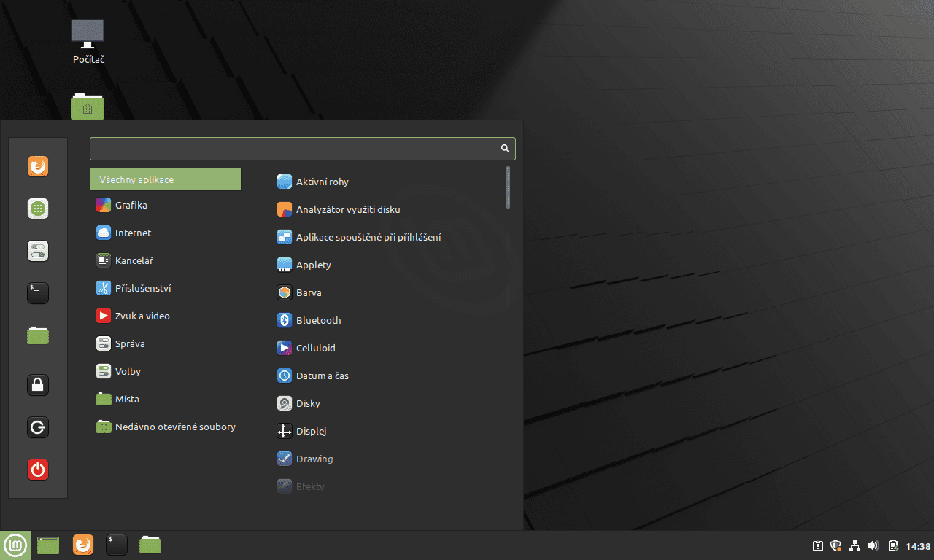Click the Mint menu button in the taskbar

tap(15, 545)
